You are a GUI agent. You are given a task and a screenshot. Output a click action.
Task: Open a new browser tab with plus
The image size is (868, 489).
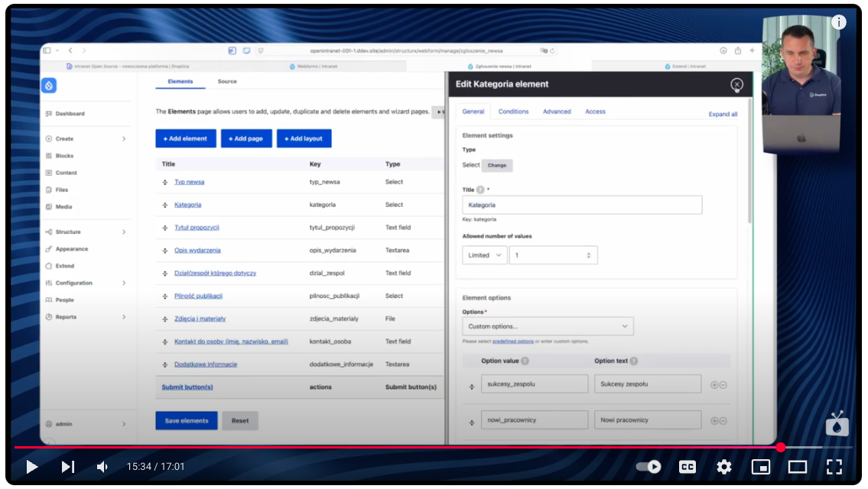[x=753, y=50]
